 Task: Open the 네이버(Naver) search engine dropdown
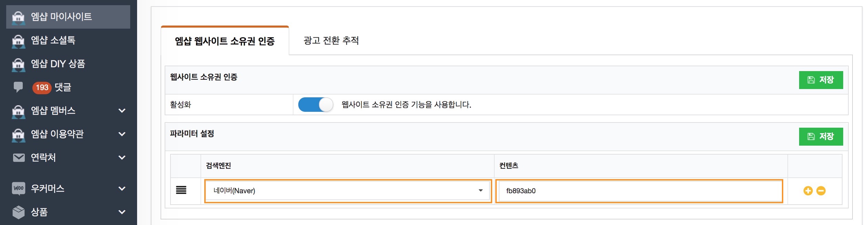point(348,191)
